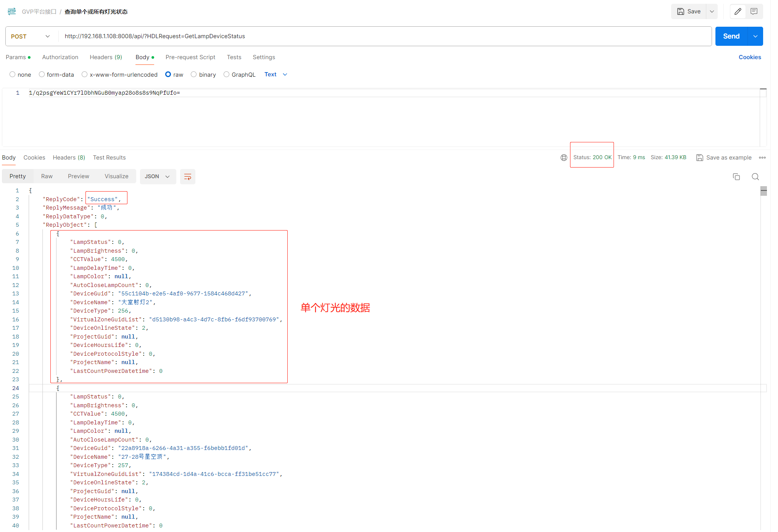Open the JSON response format dropdown
This screenshot has height=532, width=778.
coord(158,177)
